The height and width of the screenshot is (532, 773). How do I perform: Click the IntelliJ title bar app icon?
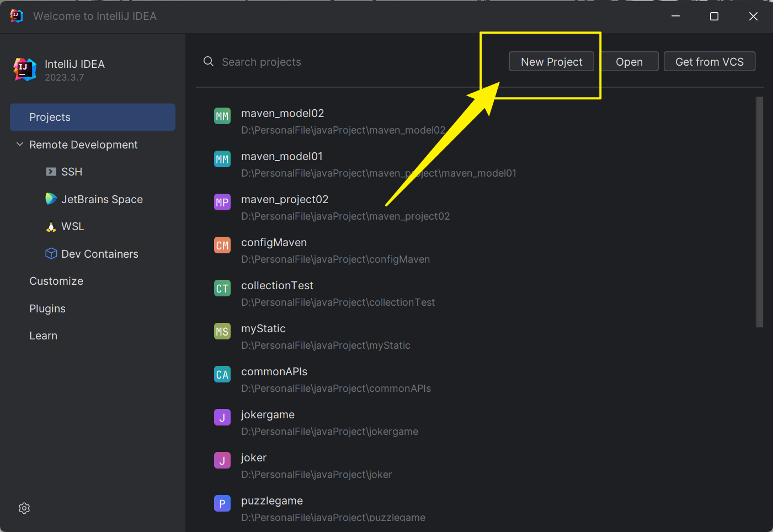tap(17, 16)
